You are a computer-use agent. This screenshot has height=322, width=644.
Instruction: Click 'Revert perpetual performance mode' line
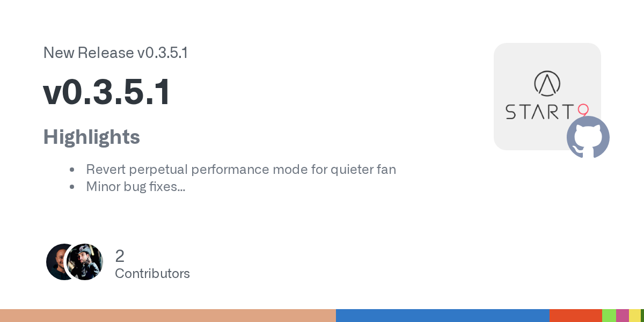[x=241, y=170]
